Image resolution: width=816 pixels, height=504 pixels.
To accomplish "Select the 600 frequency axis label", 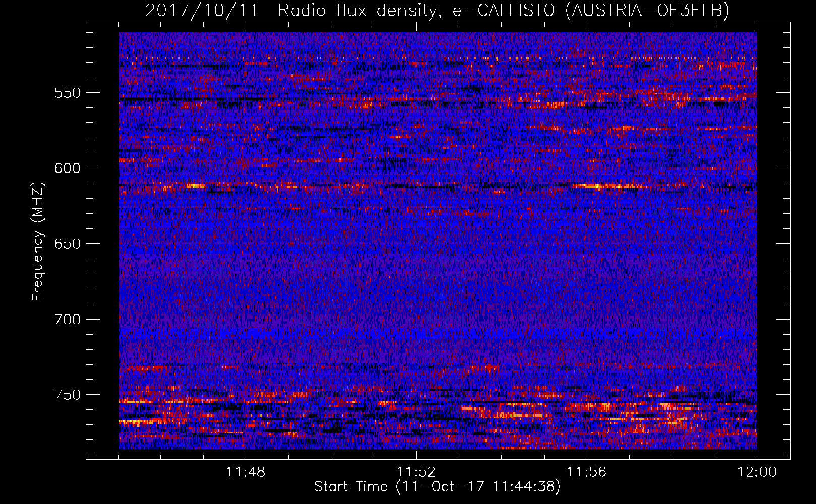I will click(x=68, y=169).
